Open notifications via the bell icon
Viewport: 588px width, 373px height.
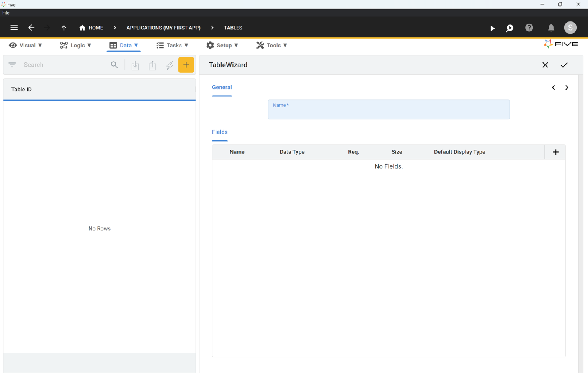[551, 28]
